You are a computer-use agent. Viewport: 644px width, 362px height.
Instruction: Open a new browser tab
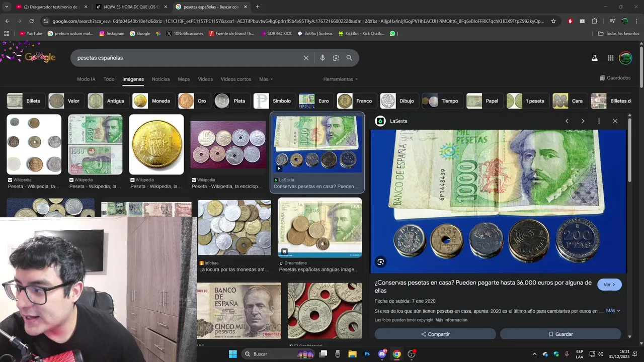pyautogui.click(x=258, y=7)
